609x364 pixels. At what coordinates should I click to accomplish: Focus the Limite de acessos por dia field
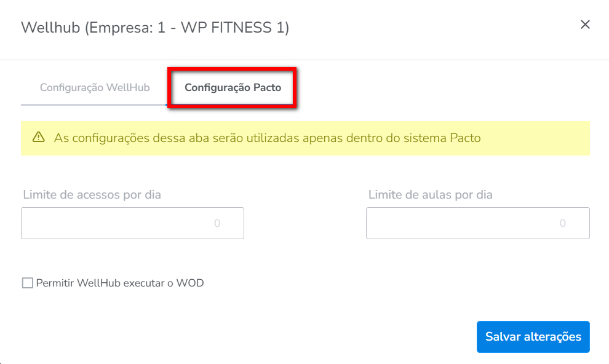tap(132, 223)
